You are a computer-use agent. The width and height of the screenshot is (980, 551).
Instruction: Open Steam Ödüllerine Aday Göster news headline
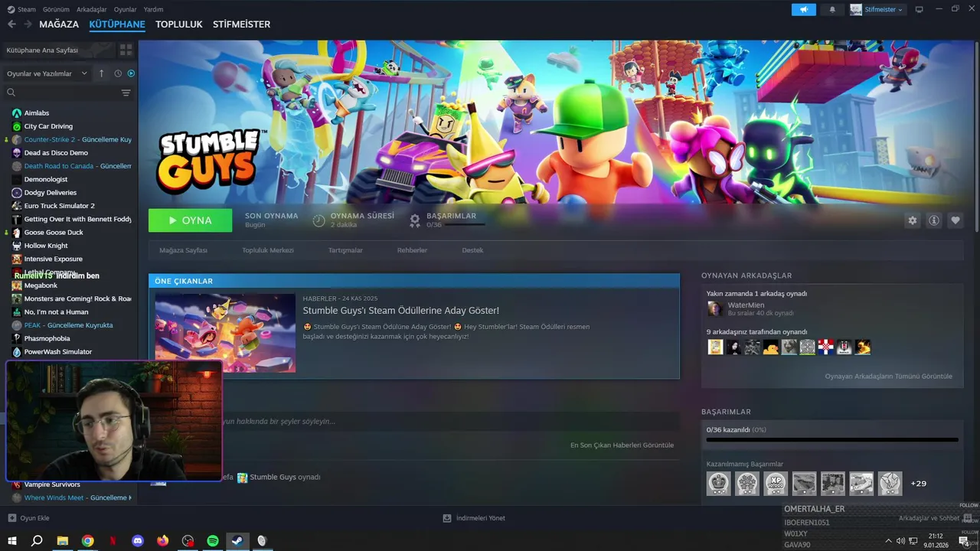400,311
